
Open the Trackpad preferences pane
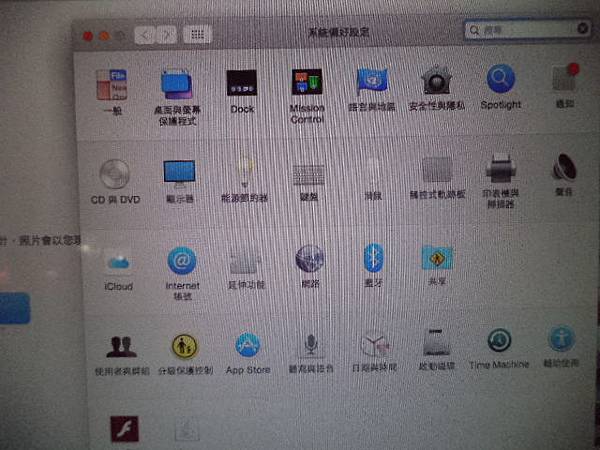point(437,170)
